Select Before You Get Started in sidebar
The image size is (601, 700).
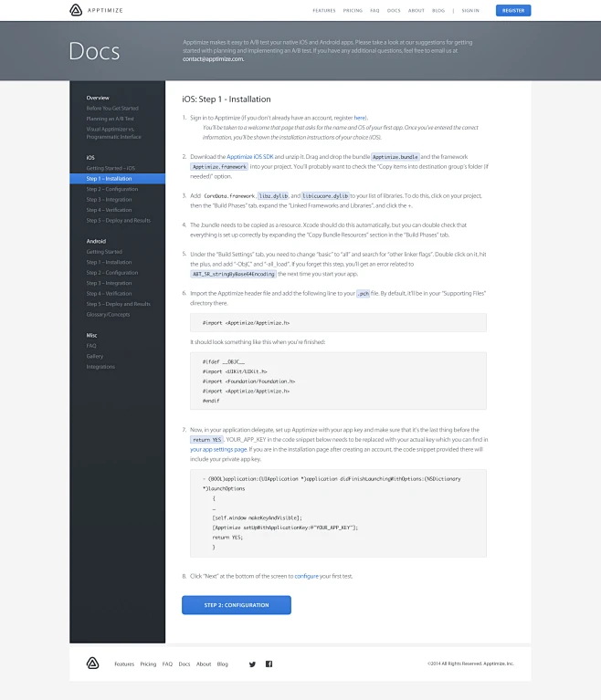(112, 108)
